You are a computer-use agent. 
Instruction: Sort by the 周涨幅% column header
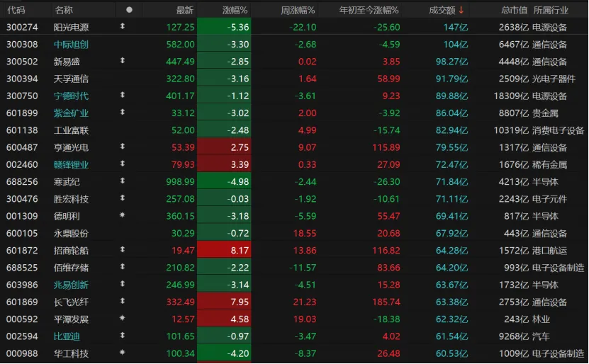pos(296,10)
